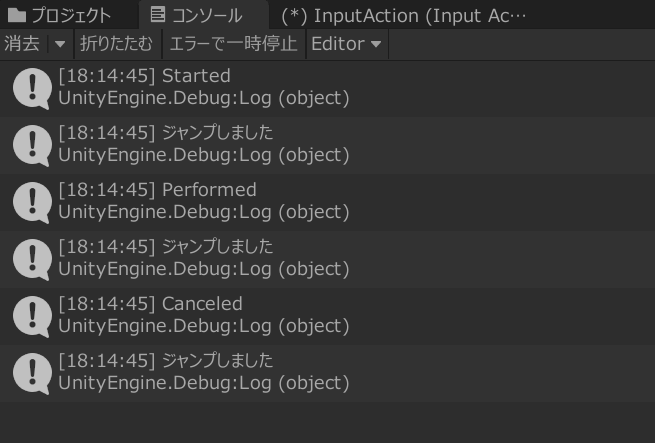This screenshot has width=655, height=443.
Task: Open the Editor dropdown menu
Action: tap(347, 44)
